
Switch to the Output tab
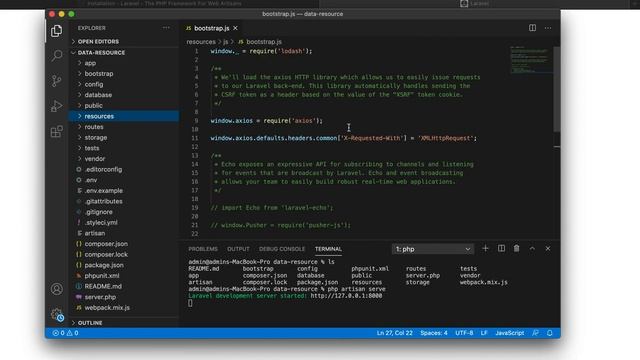238,249
